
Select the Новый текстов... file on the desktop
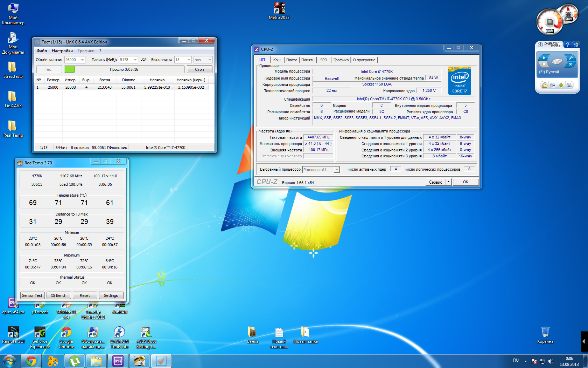(279, 338)
